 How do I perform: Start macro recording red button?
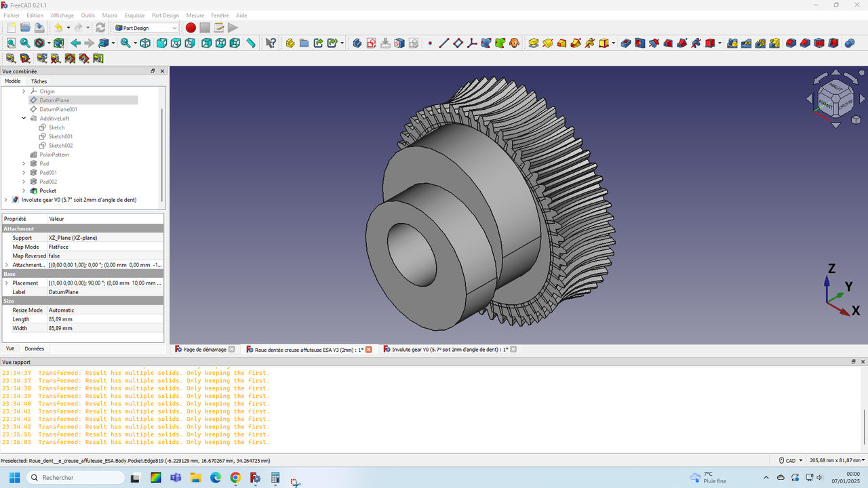(x=191, y=28)
